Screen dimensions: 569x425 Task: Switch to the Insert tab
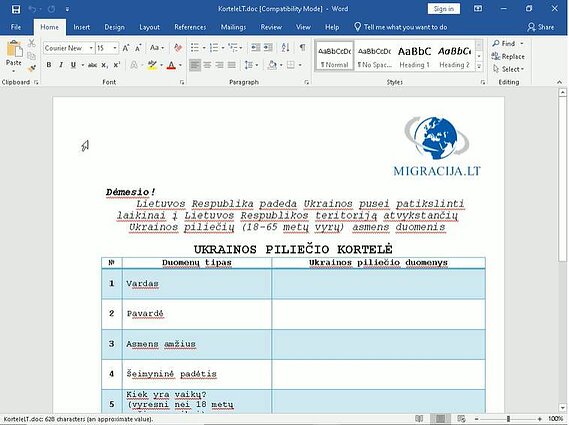[x=82, y=27]
